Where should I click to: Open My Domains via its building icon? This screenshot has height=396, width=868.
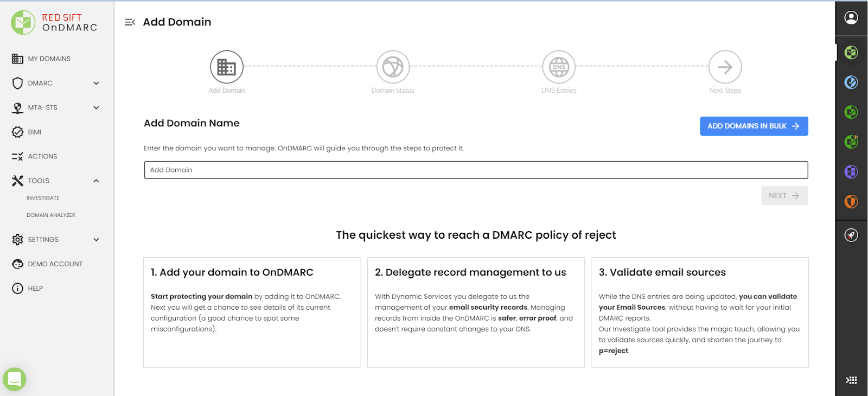coord(17,59)
